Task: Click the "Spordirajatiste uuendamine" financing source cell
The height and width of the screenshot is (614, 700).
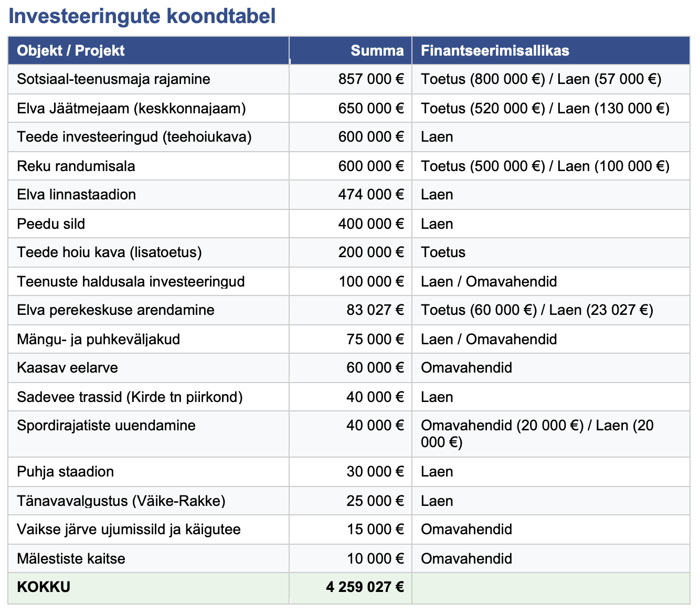Action: click(537, 433)
